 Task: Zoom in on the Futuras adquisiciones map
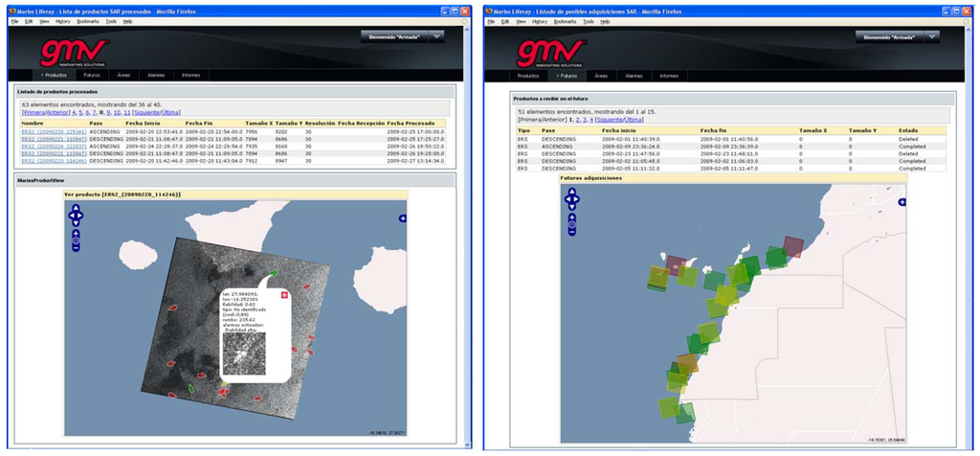click(572, 217)
